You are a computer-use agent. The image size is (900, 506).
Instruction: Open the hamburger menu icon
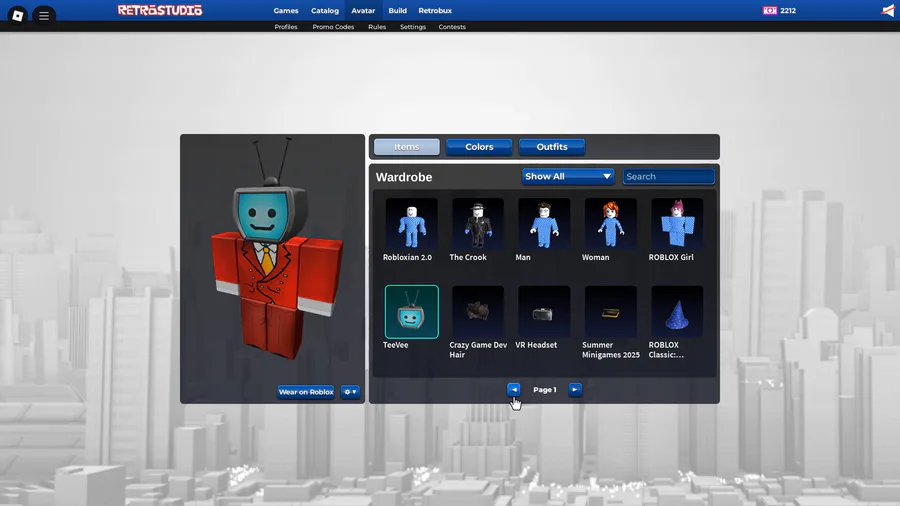pyautogui.click(x=44, y=15)
